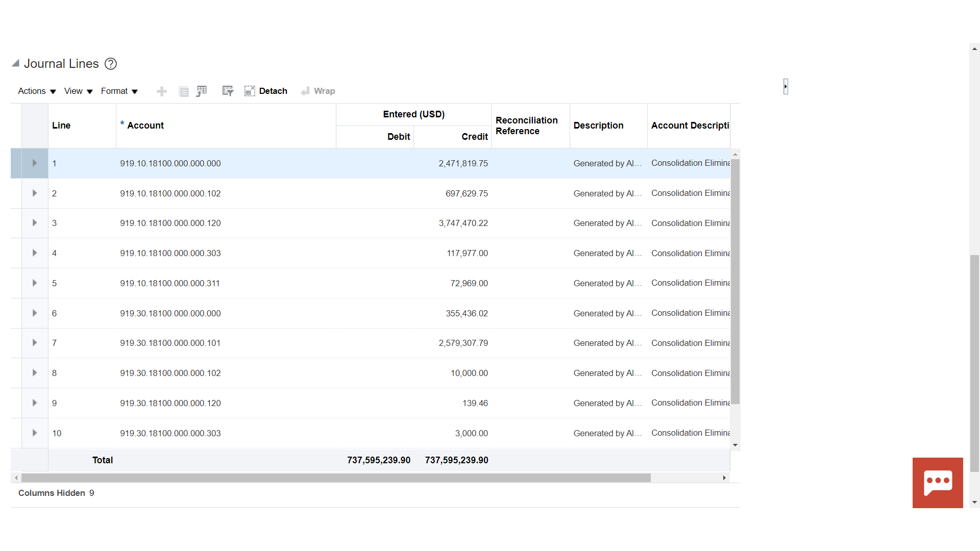Expand details for journal line 3
The height and width of the screenshot is (551, 980).
[35, 223]
